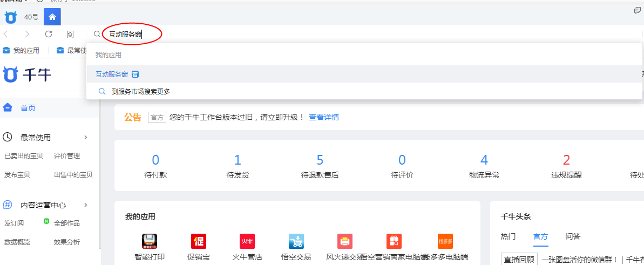
Task: Launch the 促销宝 app icon
Action: (x=198, y=241)
